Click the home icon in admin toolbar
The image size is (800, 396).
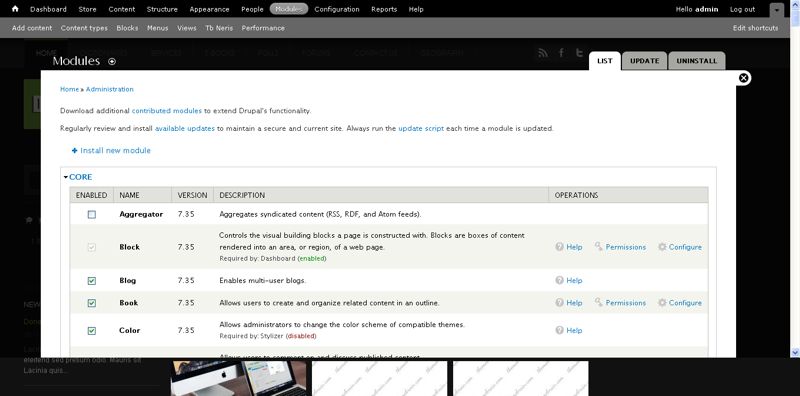pos(15,9)
